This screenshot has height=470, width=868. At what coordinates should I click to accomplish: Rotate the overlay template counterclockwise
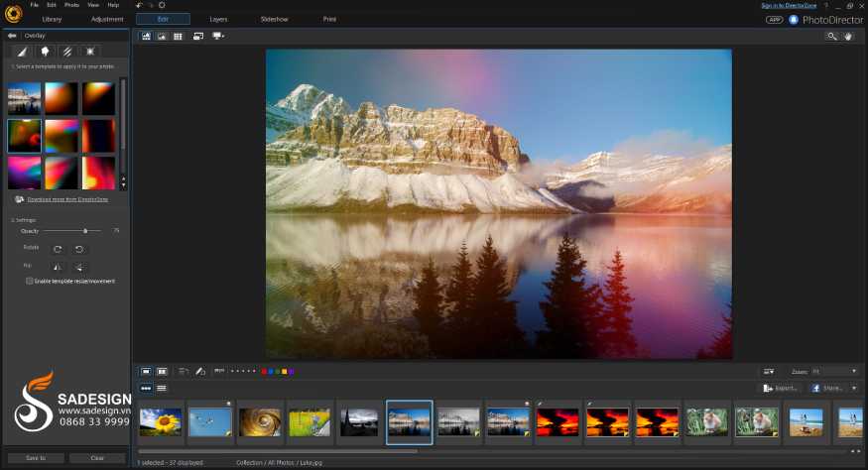79,249
